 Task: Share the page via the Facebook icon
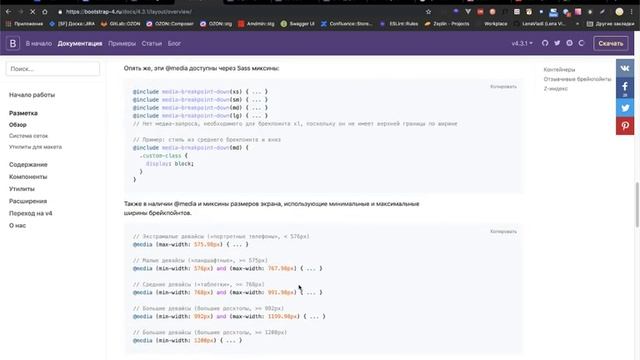tap(625, 88)
